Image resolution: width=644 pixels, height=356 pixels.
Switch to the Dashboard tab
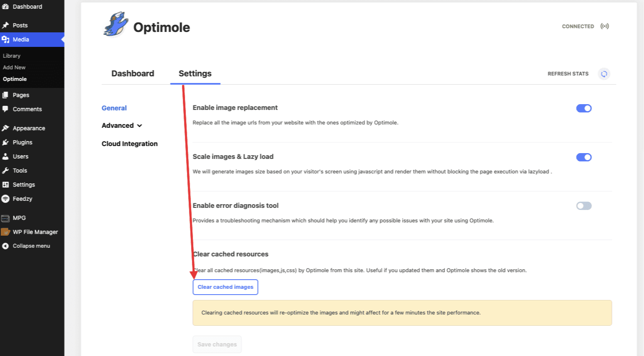coord(132,73)
